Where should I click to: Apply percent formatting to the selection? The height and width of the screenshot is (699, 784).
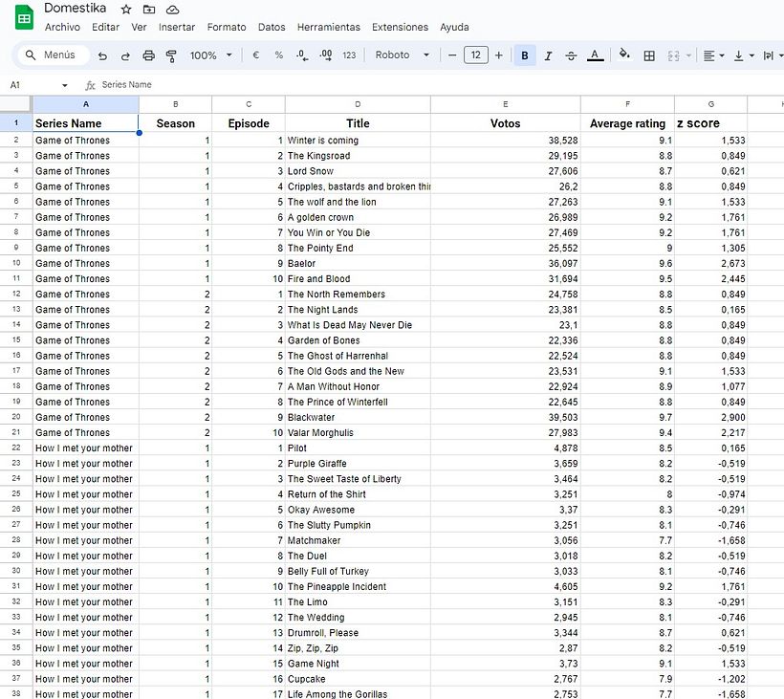pos(279,55)
